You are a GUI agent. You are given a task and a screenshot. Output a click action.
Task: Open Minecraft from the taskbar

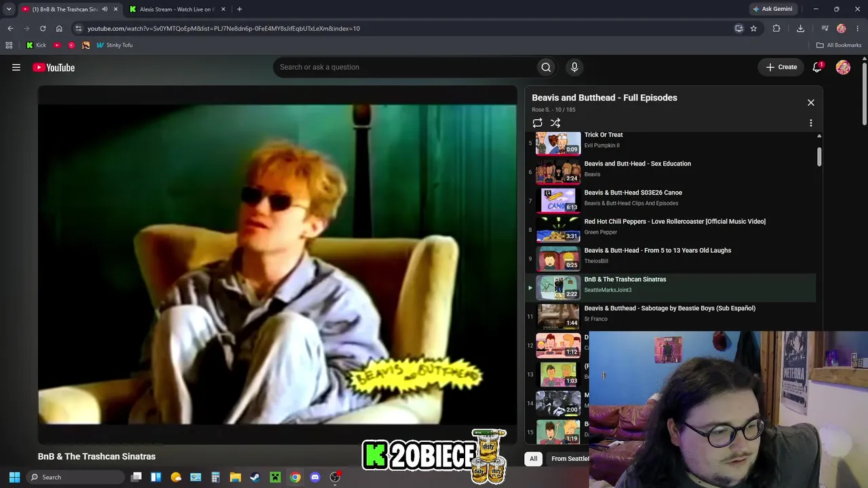(x=275, y=477)
